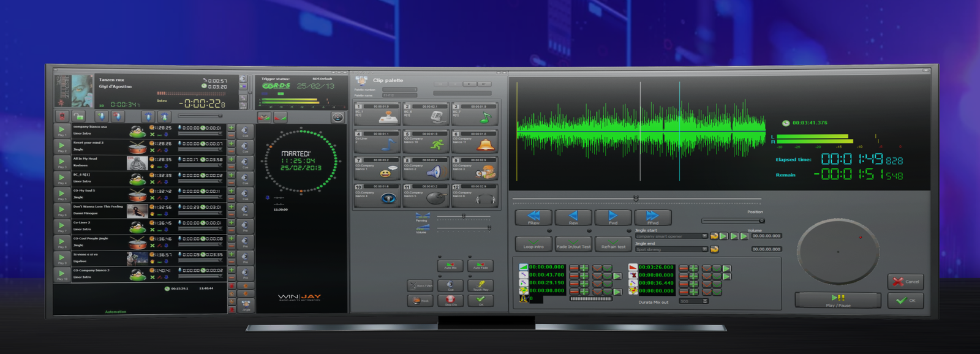
Task: Start playlist item Play 1
Action: (x=62, y=131)
